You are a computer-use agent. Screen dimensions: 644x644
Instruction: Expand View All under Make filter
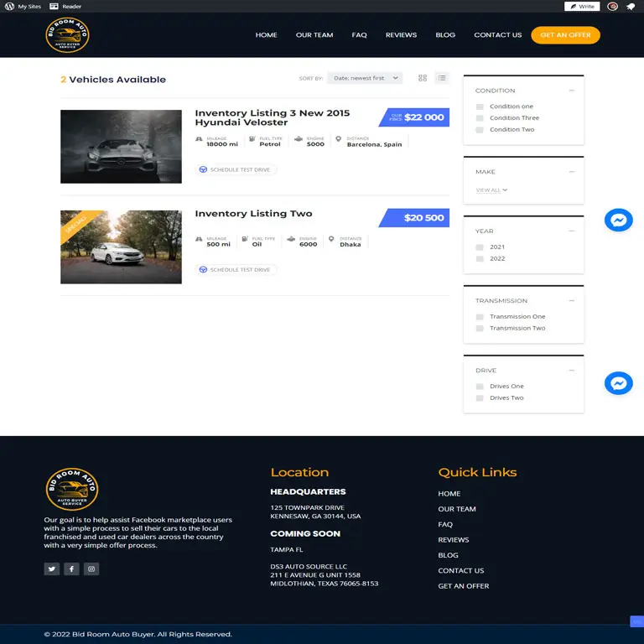491,190
